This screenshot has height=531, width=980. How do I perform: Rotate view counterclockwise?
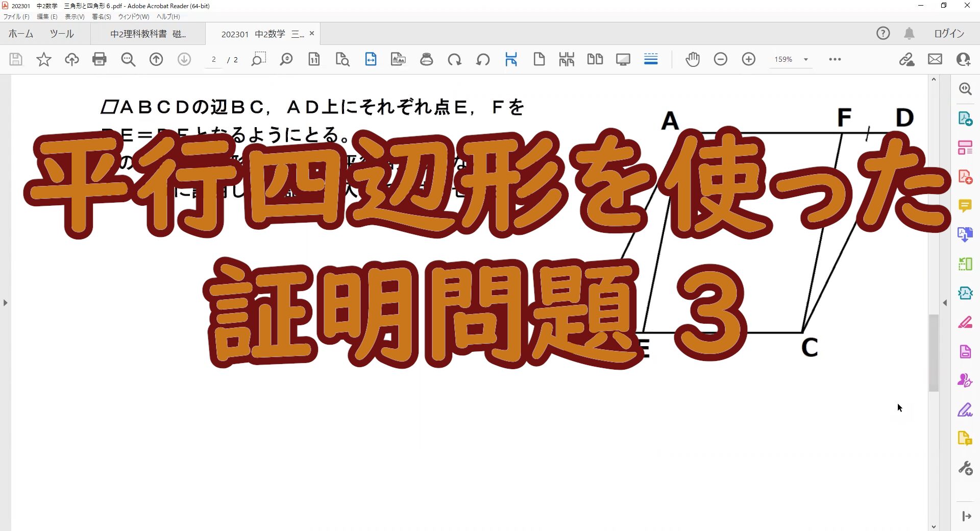[x=483, y=59]
